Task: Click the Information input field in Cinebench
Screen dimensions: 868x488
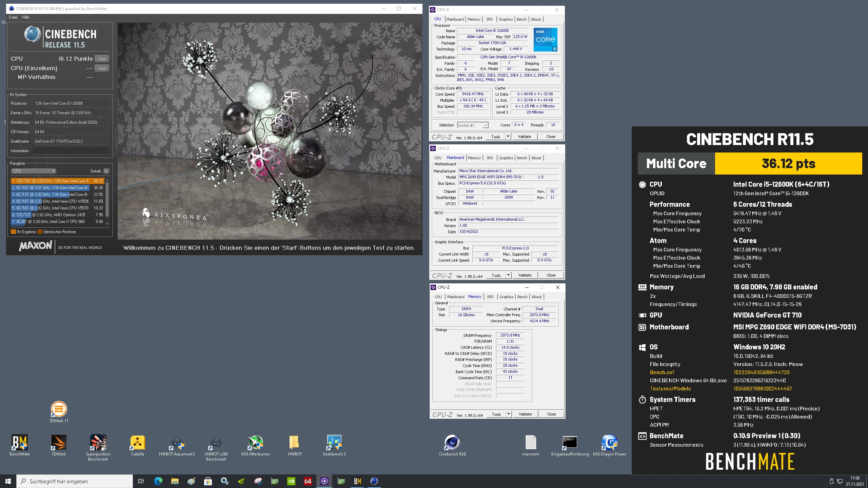Action: point(71,151)
